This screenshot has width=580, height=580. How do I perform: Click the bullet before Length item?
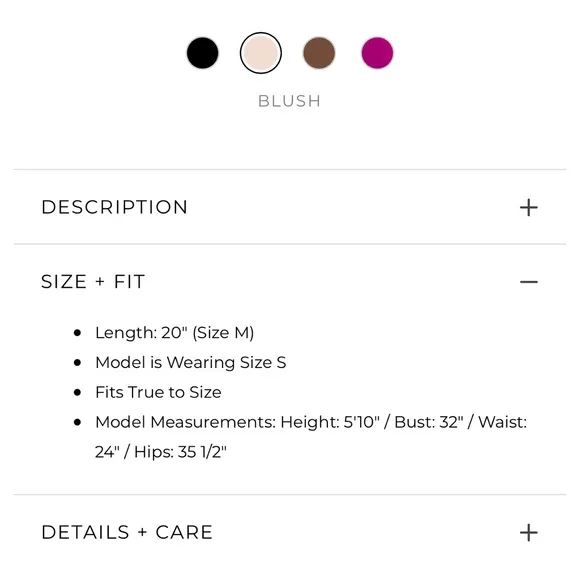77,333
